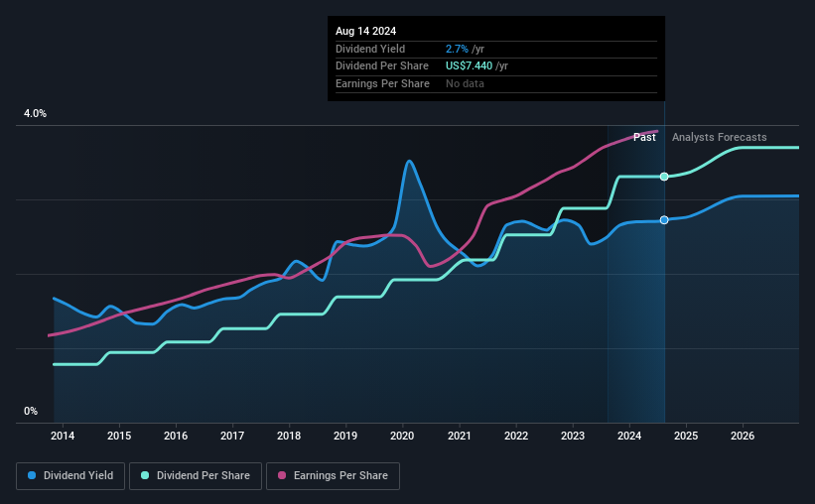Image resolution: width=815 pixels, height=504 pixels.
Task: Click the 2018 x-axis label
Action: [289, 436]
